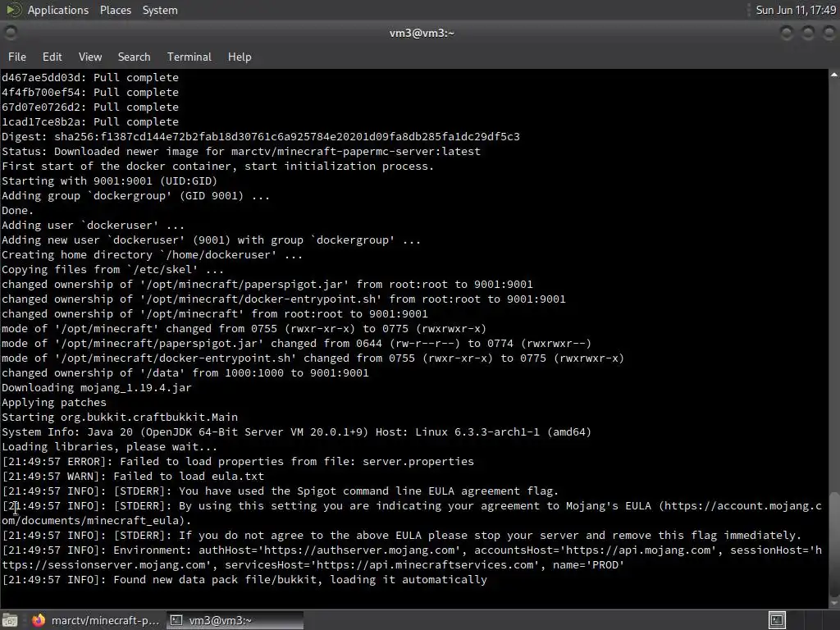840x630 pixels.
Task: Click the 'Spigot command line EULA agreement flag' line
Action: pos(281,491)
